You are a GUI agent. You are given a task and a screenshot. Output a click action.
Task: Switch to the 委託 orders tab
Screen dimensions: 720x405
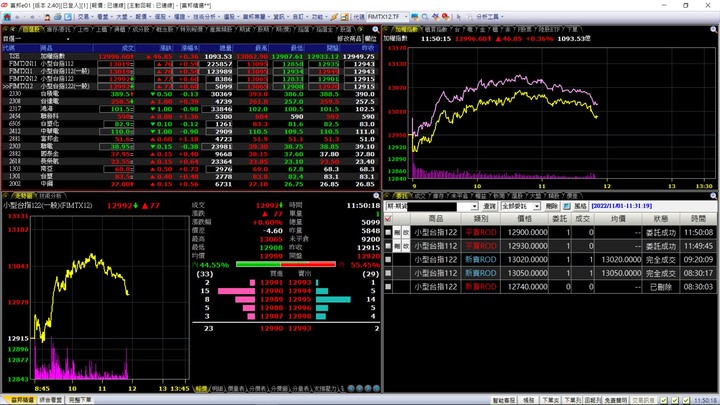click(401, 196)
